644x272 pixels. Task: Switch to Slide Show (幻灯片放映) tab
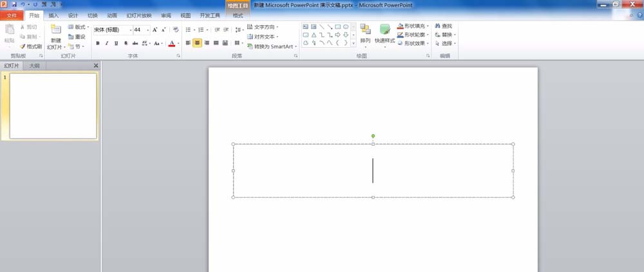click(139, 15)
